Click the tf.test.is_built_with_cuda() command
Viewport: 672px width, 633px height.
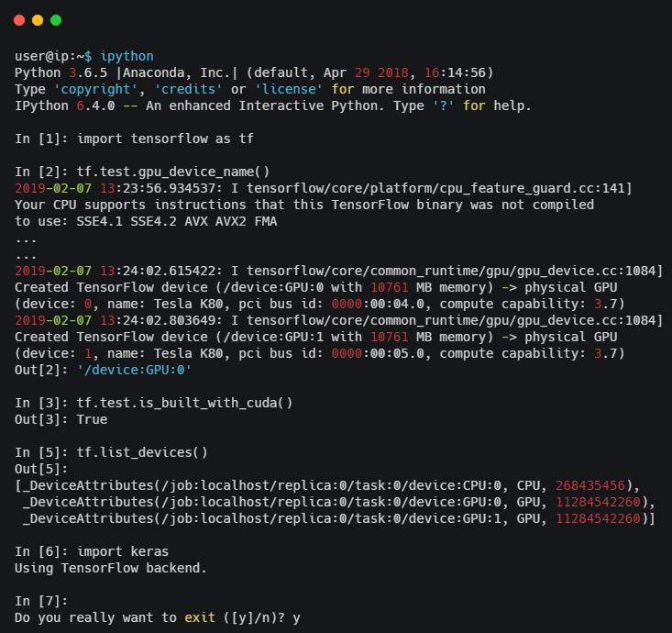173,403
